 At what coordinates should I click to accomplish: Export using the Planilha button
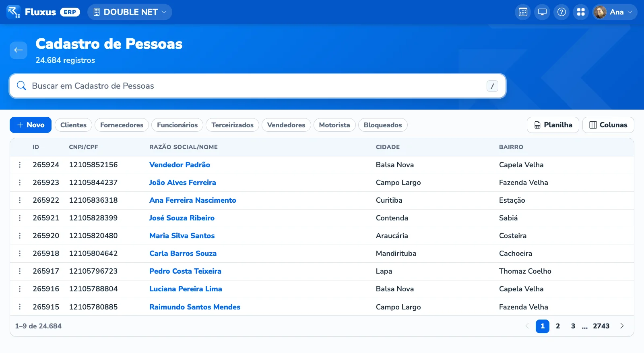pyautogui.click(x=553, y=125)
